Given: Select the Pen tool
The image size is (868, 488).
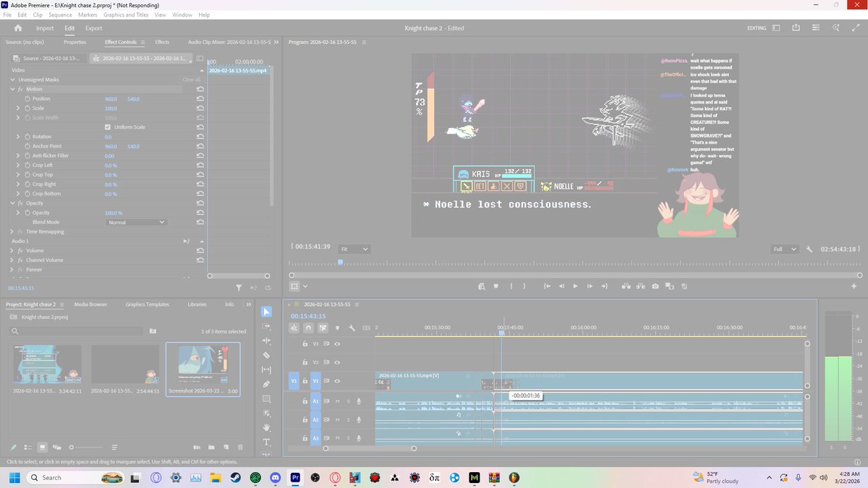Looking at the screenshot, I should 266,384.
